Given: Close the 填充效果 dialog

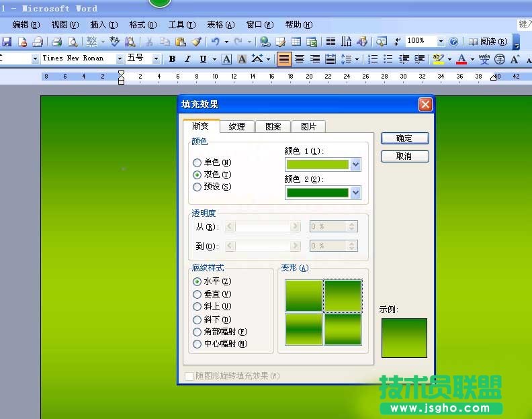Looking at the screenshot, I should (x=425, y=105).
